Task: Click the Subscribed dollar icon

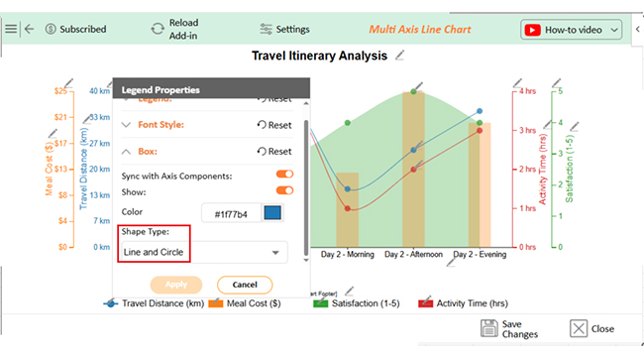Action: pyautogui.click(x=51, y=29)
